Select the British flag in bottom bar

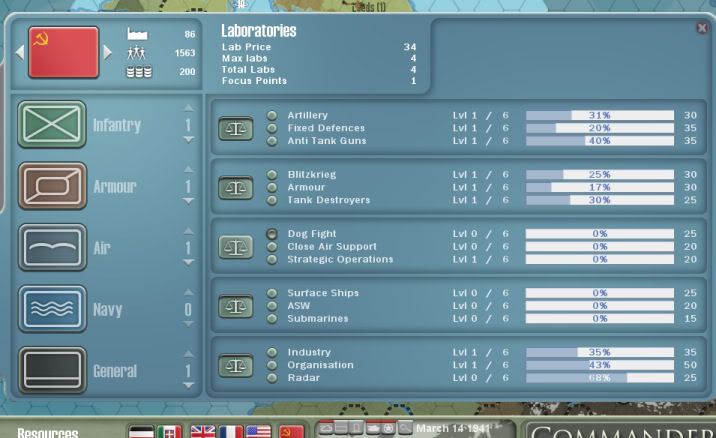pos(203,432)
